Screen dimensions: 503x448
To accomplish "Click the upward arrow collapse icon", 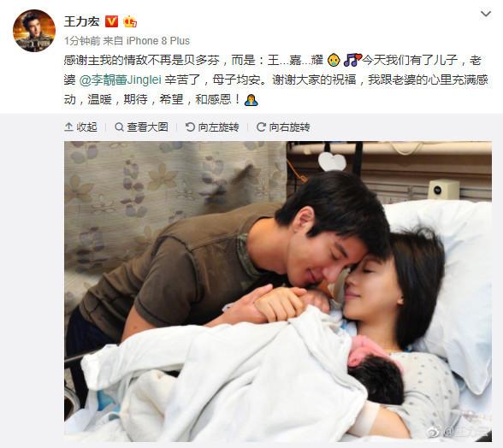I will 68,127.
